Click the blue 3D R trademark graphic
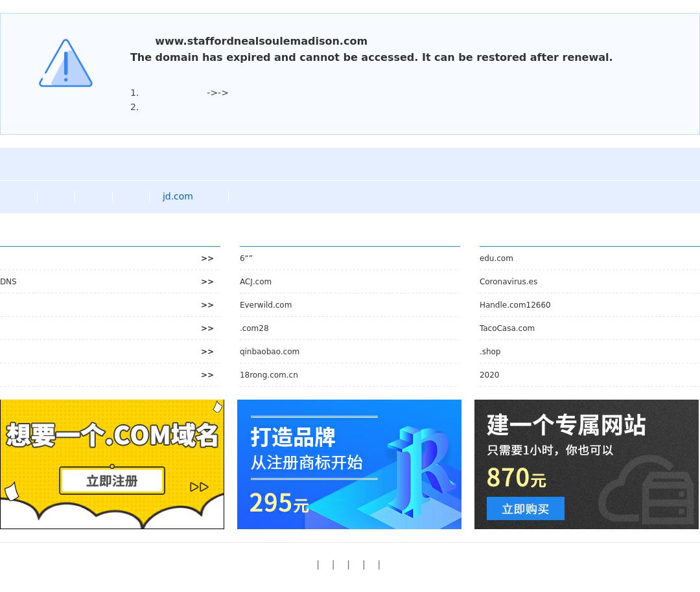Screen dimensions: 700x592 [419, 471]
